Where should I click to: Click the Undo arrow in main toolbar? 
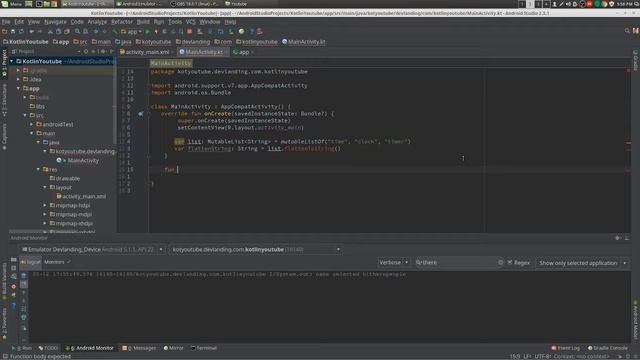pos(31,31)
